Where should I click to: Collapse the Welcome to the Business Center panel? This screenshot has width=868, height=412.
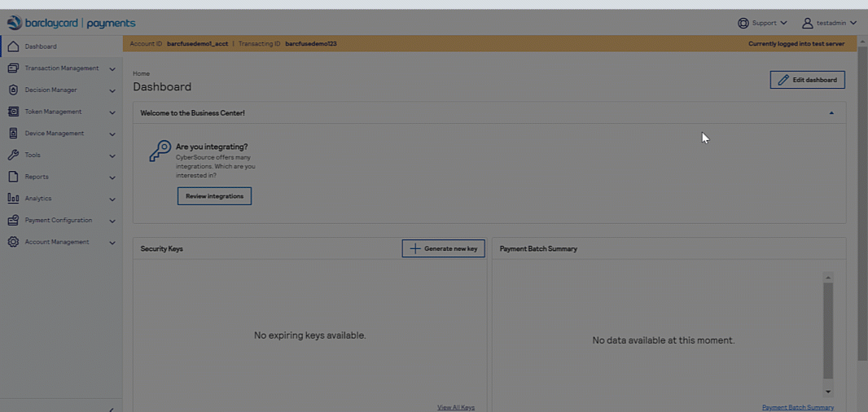pyautogui.click(x=831, y=113)
